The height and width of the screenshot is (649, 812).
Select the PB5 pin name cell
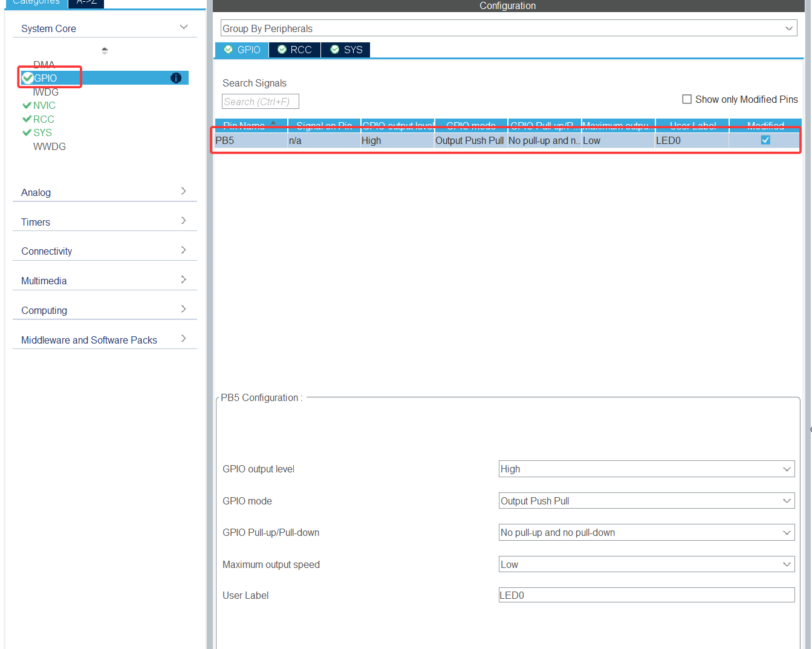[251, 140]
